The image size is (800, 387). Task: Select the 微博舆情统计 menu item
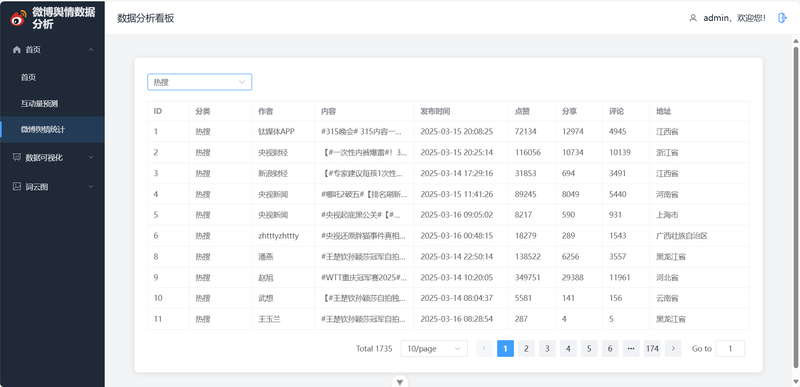pos(53,130)
